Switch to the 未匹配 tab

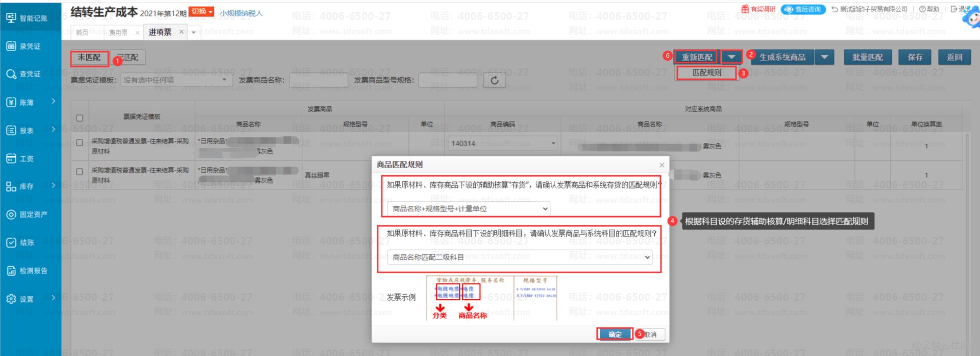point(89,58)
